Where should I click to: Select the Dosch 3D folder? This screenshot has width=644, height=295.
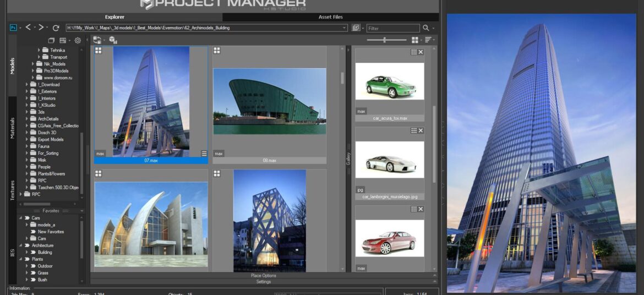pyautogui.click(x=47, y=132)
